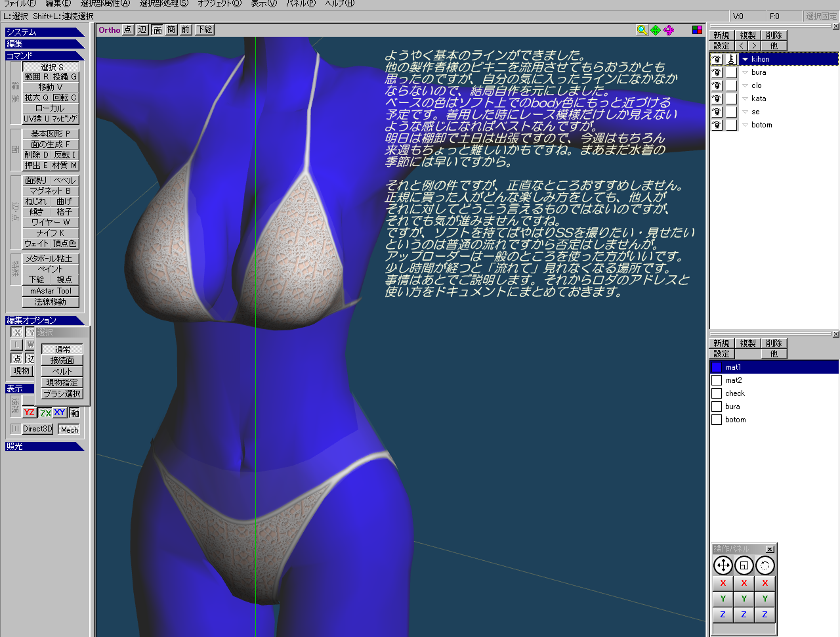Click the yellow magnifier zoom icon
The width and height of the screenshot is (840, 637).
tap(642, 30)
